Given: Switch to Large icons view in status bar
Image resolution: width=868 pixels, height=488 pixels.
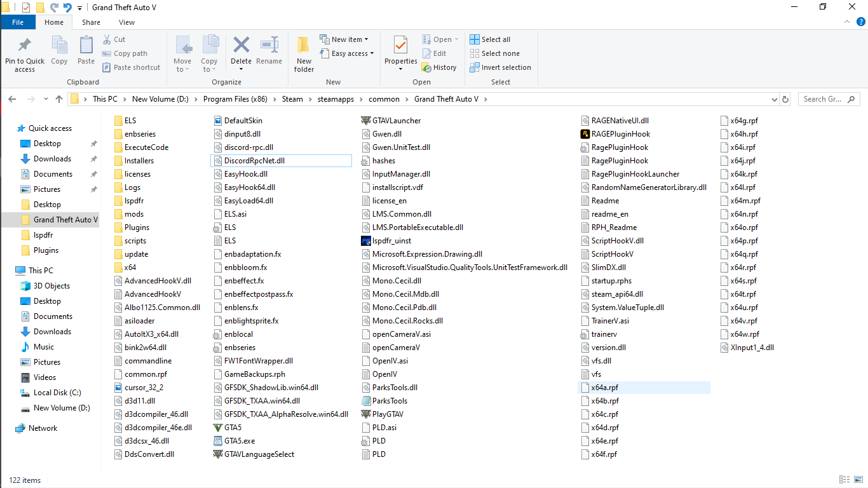Looking at the screenshot, I should (x=857, y=480).
